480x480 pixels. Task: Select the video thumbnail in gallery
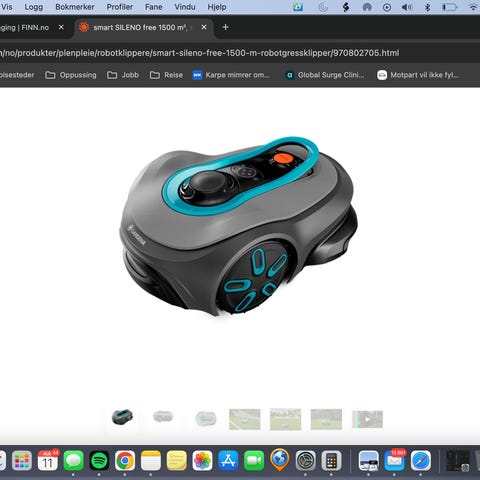368,419
